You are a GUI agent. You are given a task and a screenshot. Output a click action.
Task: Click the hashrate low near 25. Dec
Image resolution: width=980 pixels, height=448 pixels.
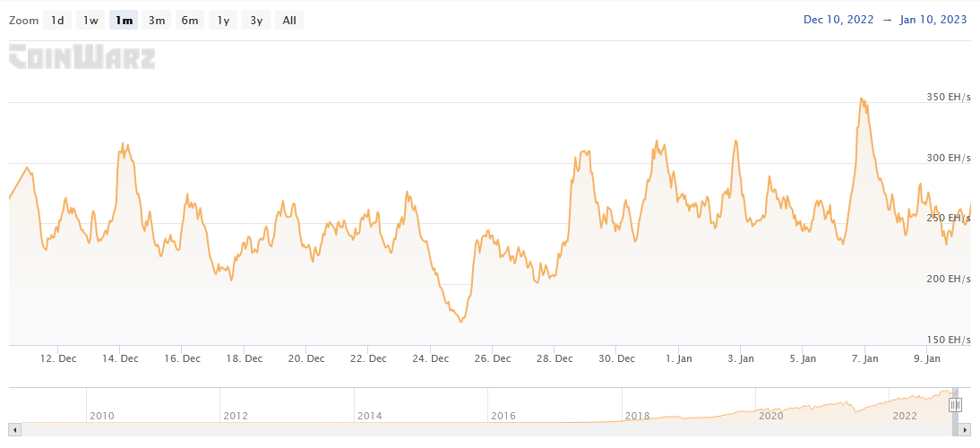[x=460, y=321]
